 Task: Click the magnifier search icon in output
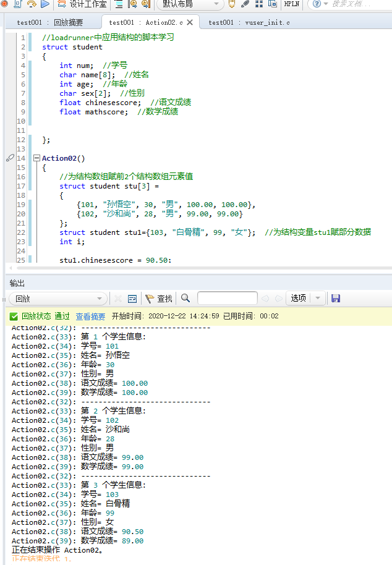(185, 298)
